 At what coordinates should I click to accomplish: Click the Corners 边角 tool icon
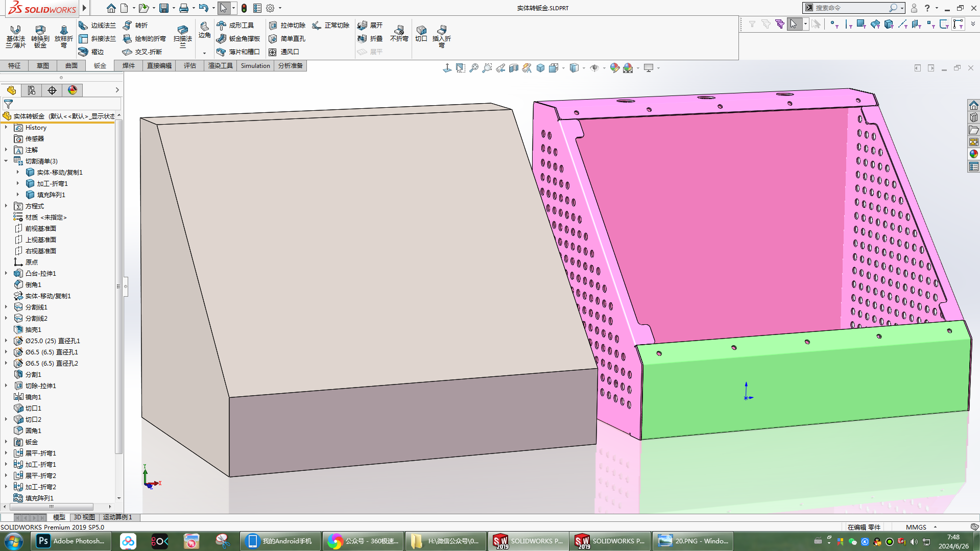[x=204, y=30]
